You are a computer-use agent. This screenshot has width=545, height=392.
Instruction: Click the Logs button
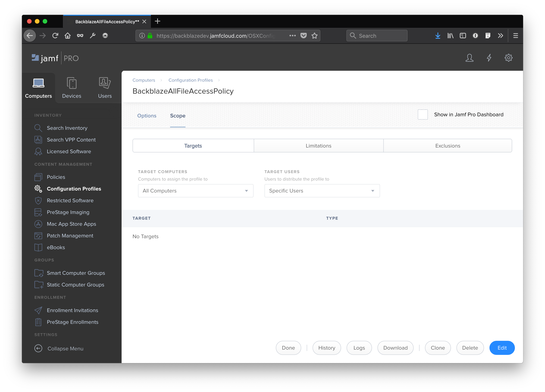[x=359, y=348]
